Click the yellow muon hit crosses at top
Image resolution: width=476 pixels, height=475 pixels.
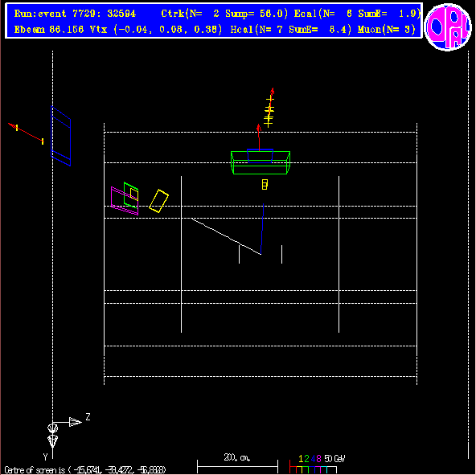(269, 112)
